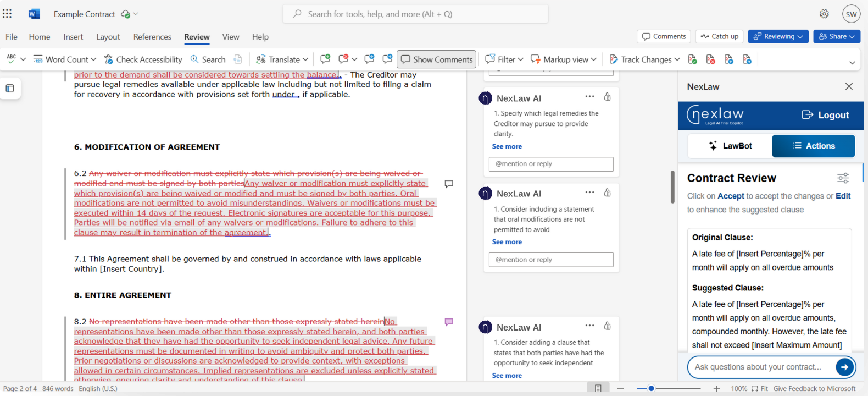
Task: Log out of NexLaw
Action: click(x=826, y=115)
